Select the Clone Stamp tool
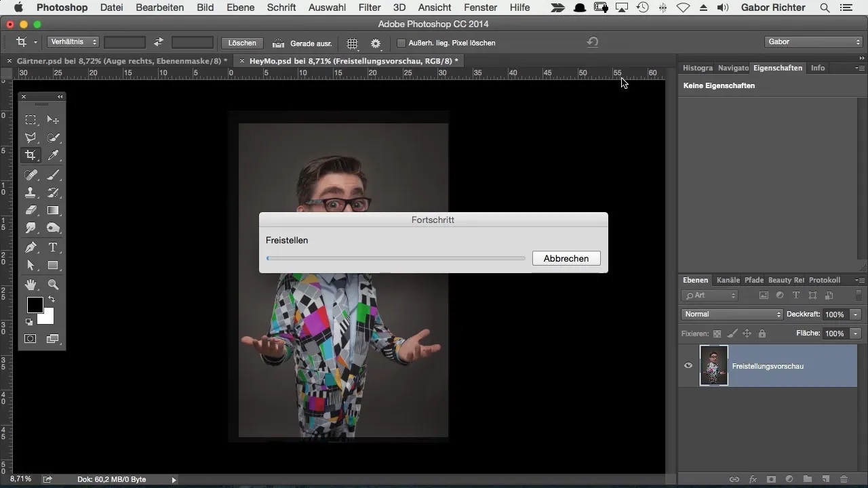 (x=31, y=193)
